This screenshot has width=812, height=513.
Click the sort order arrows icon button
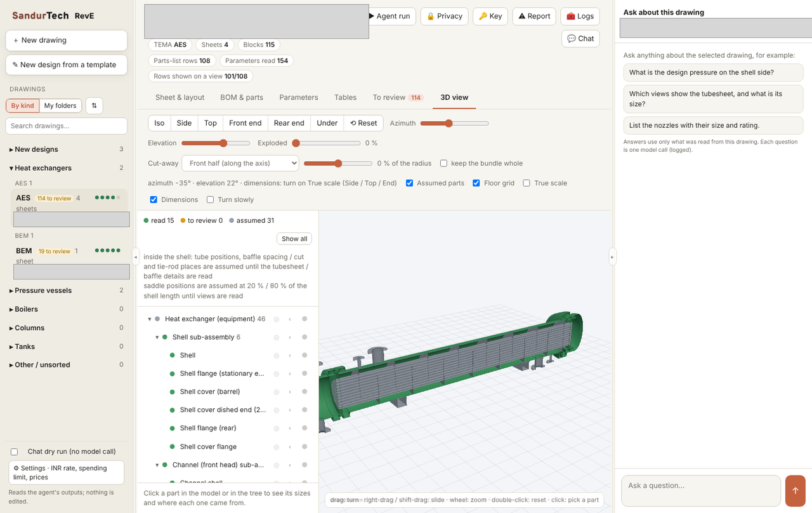[x=94, y=106]
